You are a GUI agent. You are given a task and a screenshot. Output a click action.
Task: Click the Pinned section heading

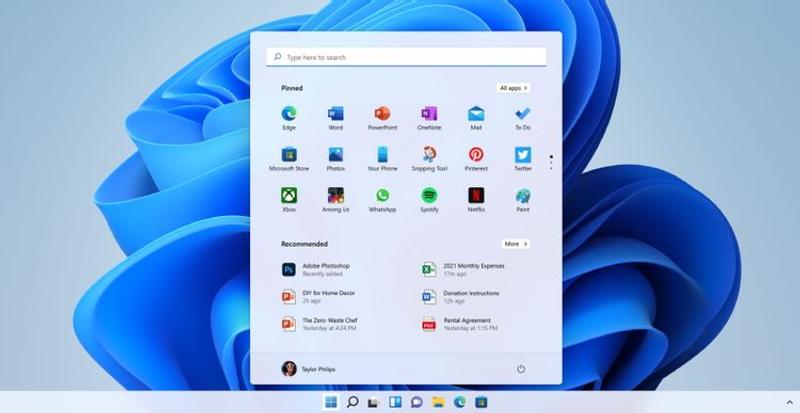click(x=292, y=88)
